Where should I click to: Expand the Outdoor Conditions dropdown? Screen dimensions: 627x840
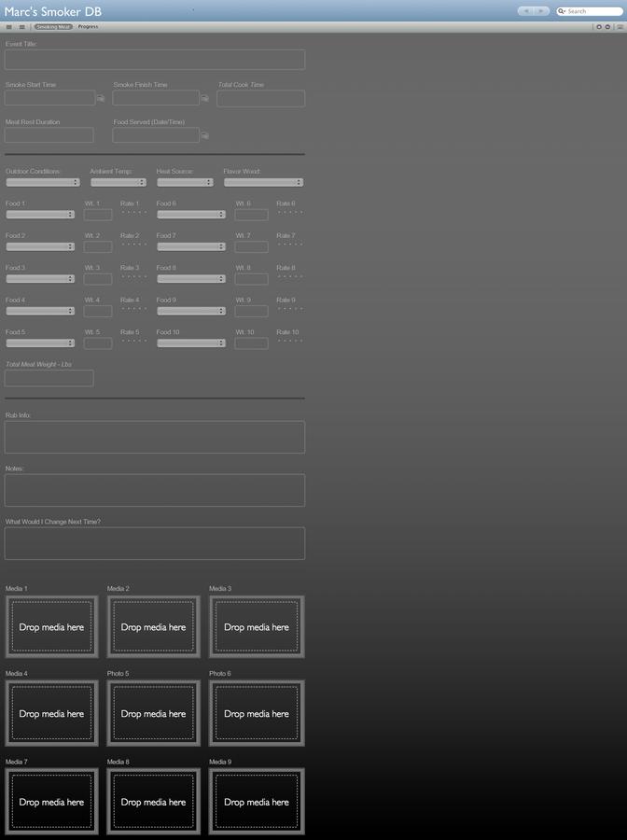point(40,183)
